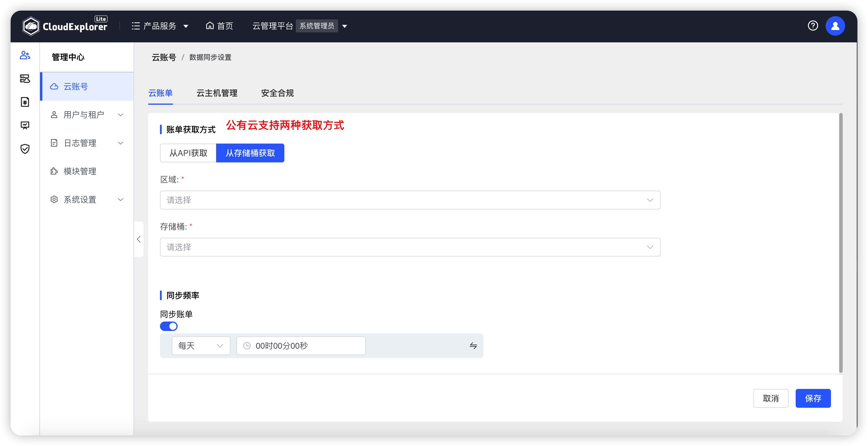868x446 pixels.
Task: Open the 区域 select dropdown
Action: (410, 200)
